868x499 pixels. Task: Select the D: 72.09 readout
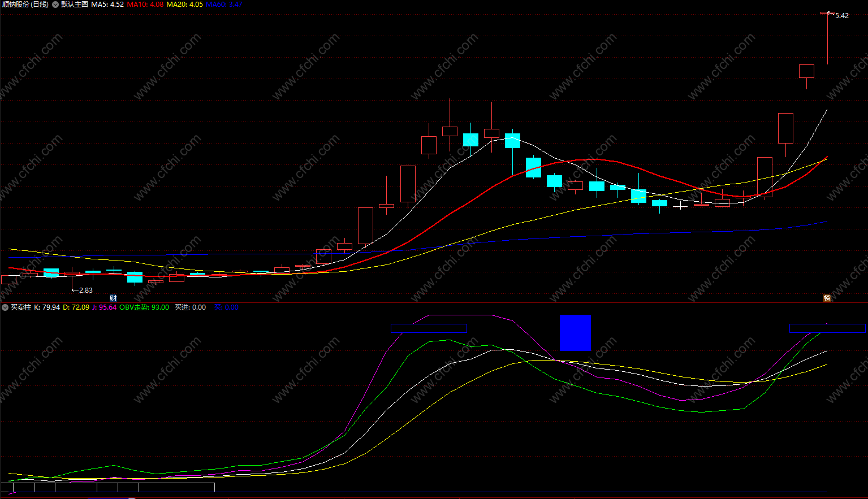tap(76, 307)
